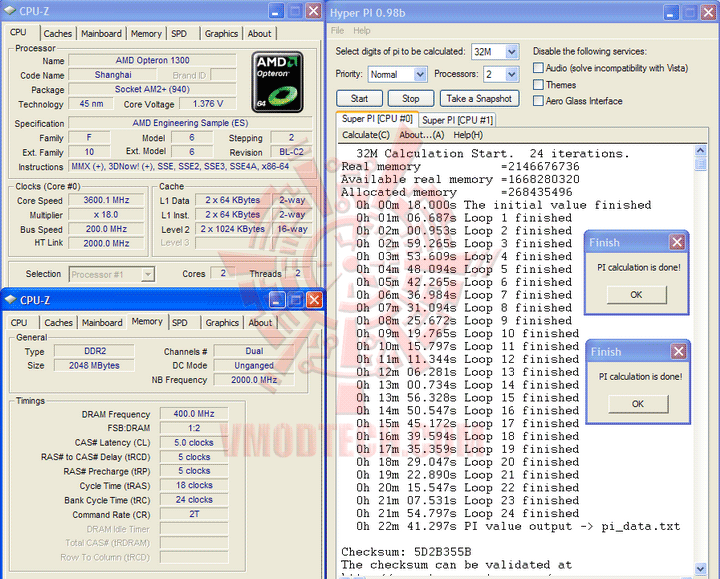
Task: Open the About tab in the top CPU-Z window
Action: click(x=259, y=34)
